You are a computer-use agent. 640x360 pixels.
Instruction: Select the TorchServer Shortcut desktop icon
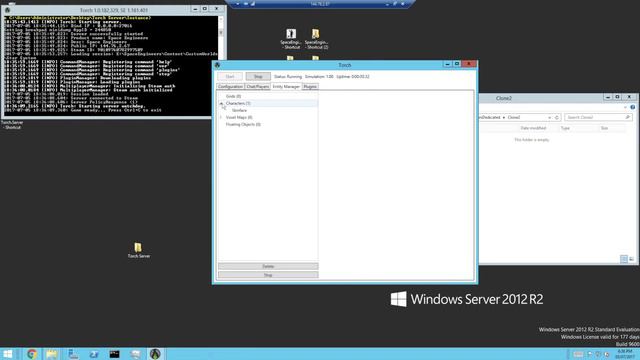(12, 124)
